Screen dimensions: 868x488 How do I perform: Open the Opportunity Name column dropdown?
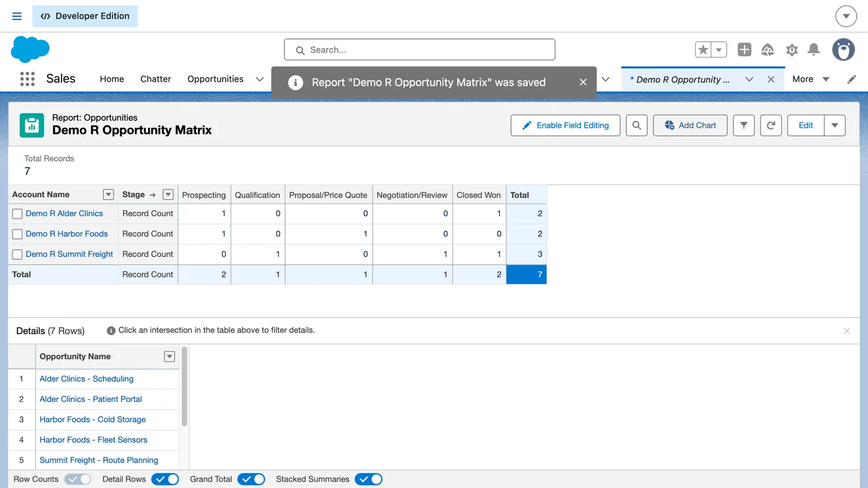(169, 357)
